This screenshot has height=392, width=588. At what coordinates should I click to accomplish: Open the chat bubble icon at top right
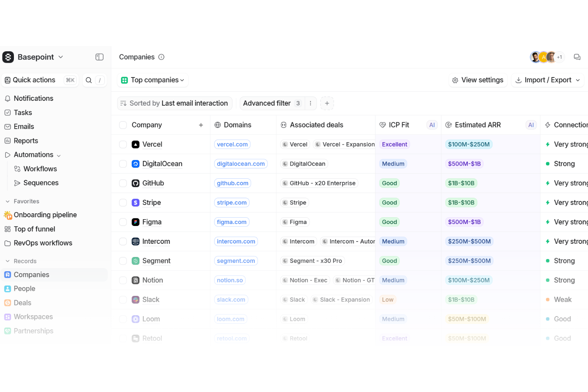pos(577,57)
